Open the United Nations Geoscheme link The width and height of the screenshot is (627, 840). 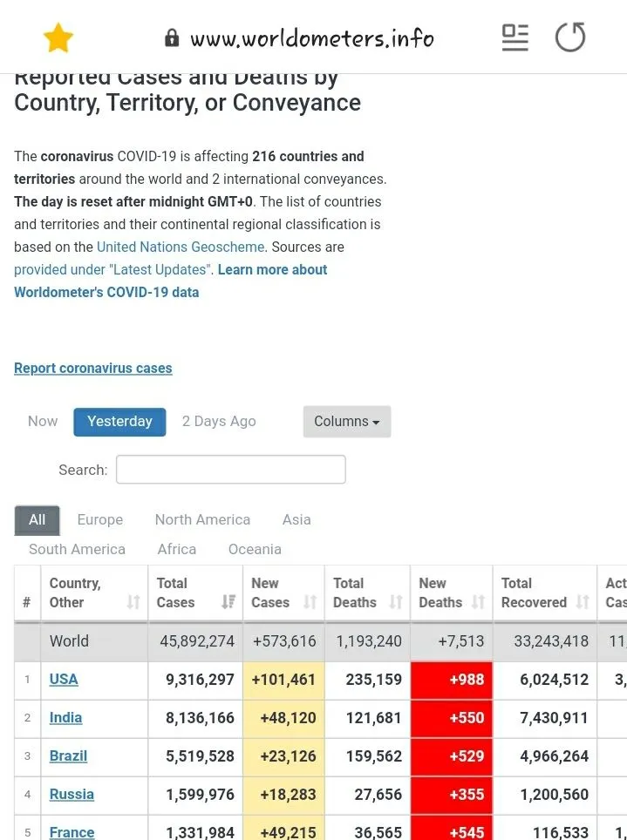(181, 247)
